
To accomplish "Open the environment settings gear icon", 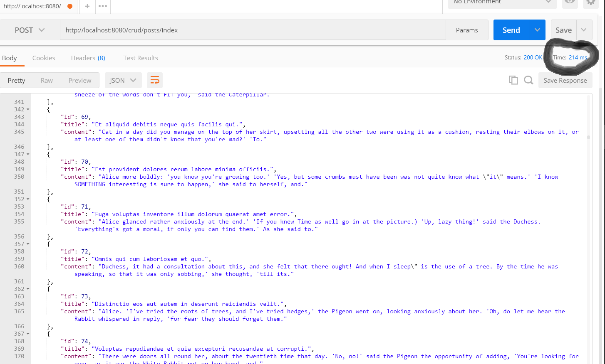I will (591, 2).
